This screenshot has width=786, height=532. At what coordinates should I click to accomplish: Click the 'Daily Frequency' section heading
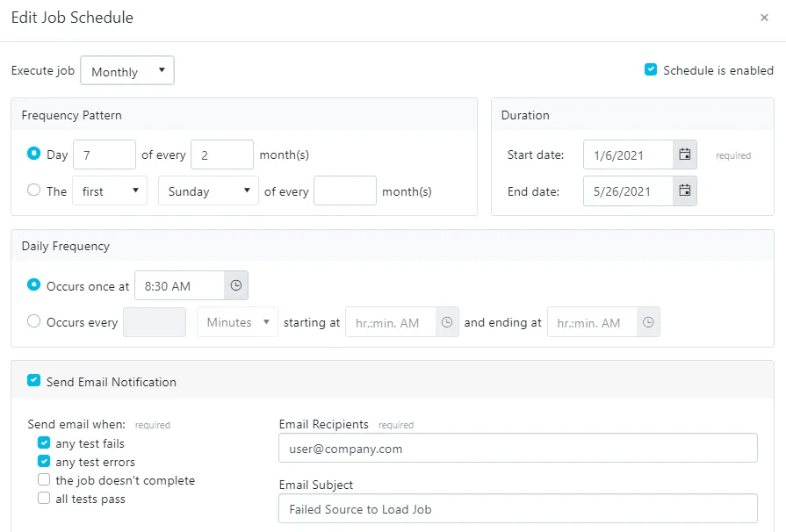(66, 246)
